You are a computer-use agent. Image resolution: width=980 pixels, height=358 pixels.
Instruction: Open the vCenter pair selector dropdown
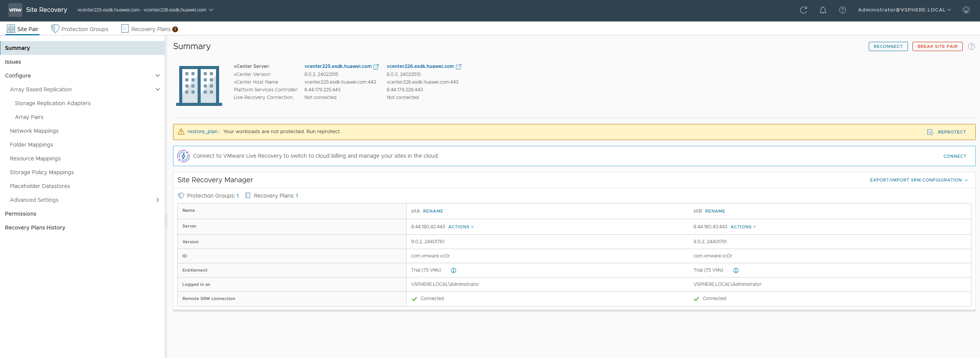[145, 10]
